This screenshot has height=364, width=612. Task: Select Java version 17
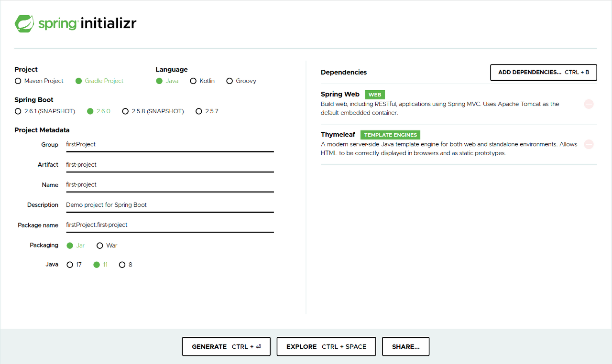click(x=74, y=265)
